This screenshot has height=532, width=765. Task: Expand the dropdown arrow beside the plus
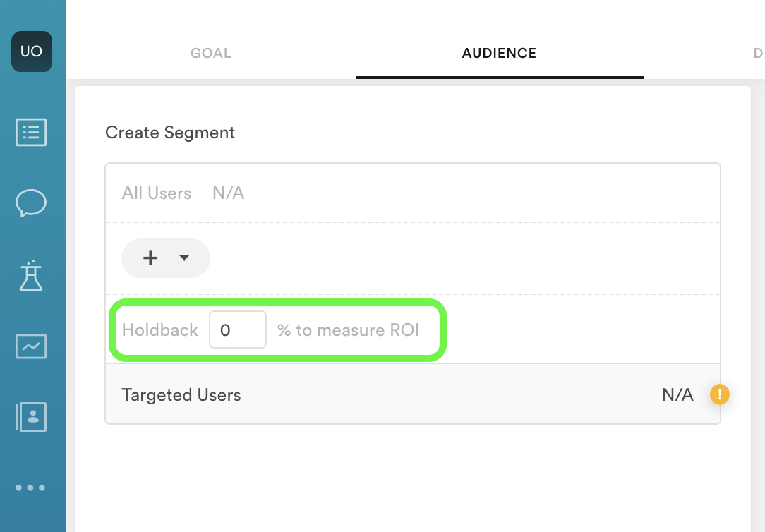pos(184,258)
